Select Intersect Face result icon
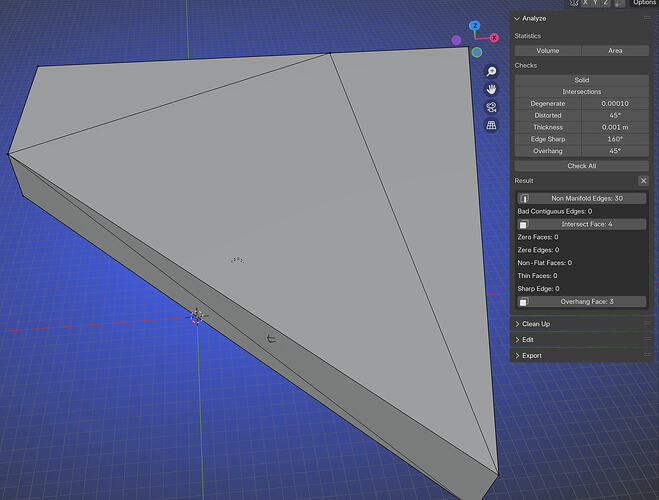This screenshot has height=500, width=659. click(524, 224)
